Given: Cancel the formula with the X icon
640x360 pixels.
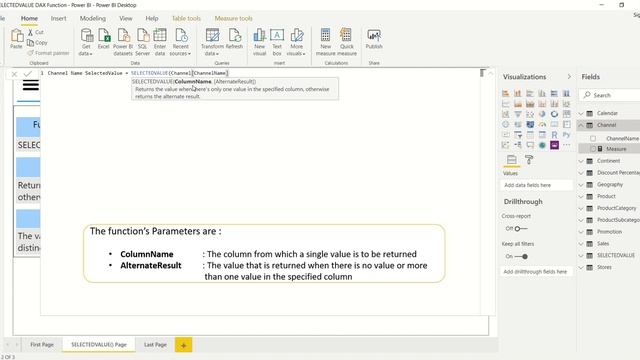Looking at the screenshot, I should tap(14, 74).
